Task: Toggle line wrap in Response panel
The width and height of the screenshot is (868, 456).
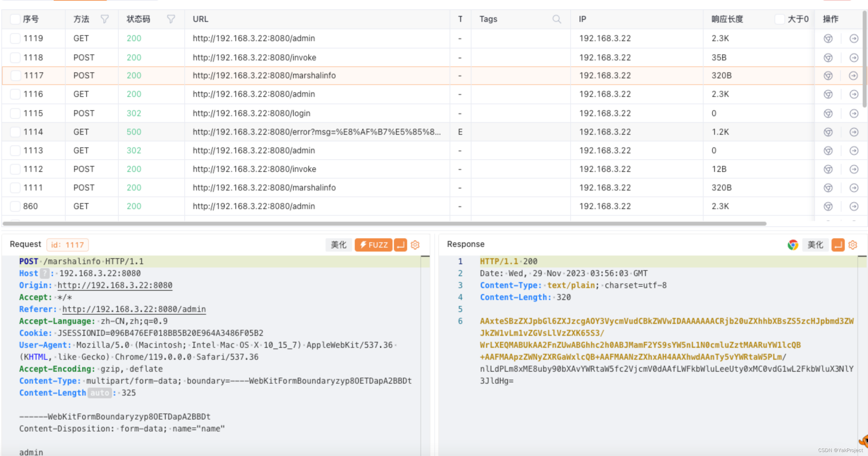Action: [838, 245]
